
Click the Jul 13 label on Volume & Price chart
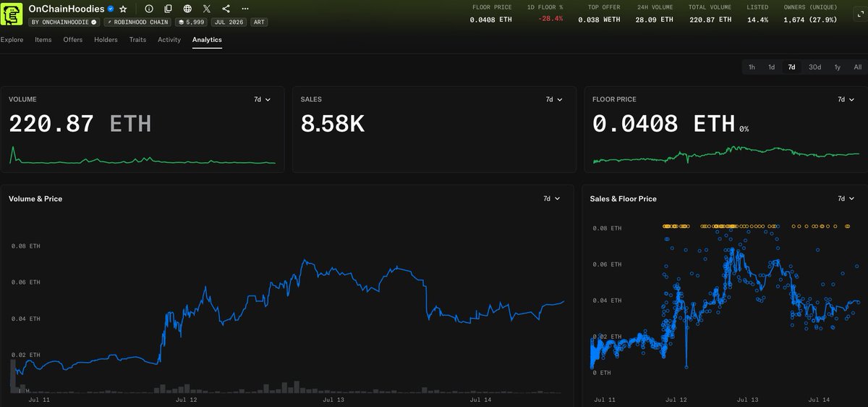tap(333, 399)
